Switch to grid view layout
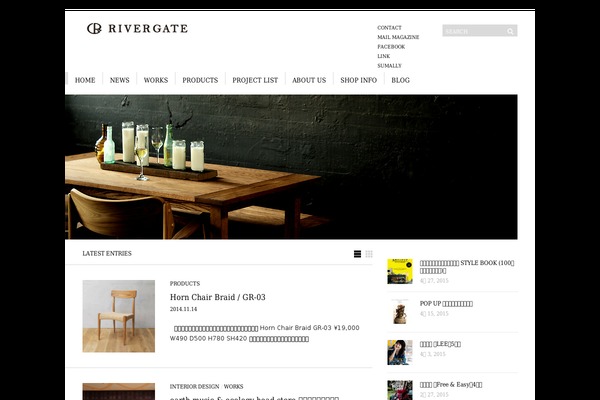600x400 pixels. [x=369, y=254]
